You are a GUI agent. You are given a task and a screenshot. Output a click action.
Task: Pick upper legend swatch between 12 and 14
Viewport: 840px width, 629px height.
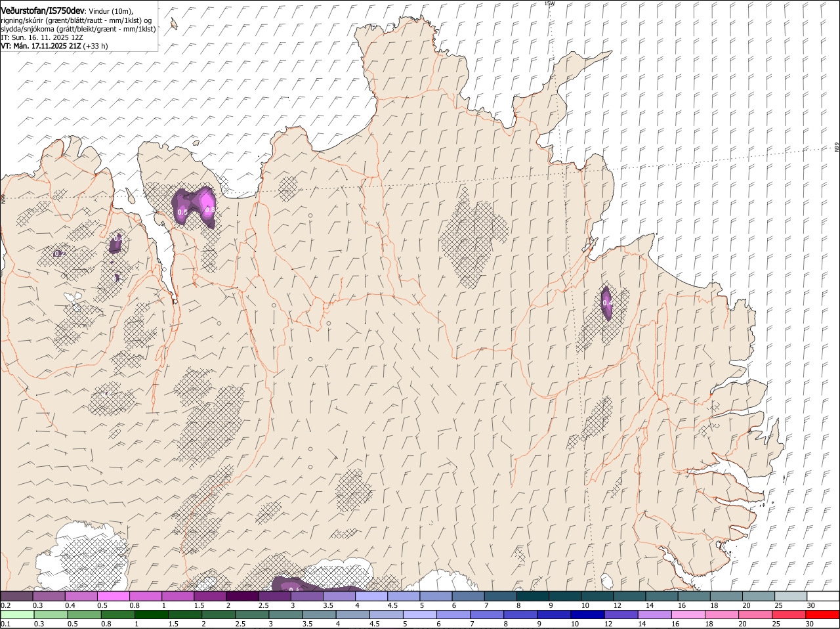628,596
